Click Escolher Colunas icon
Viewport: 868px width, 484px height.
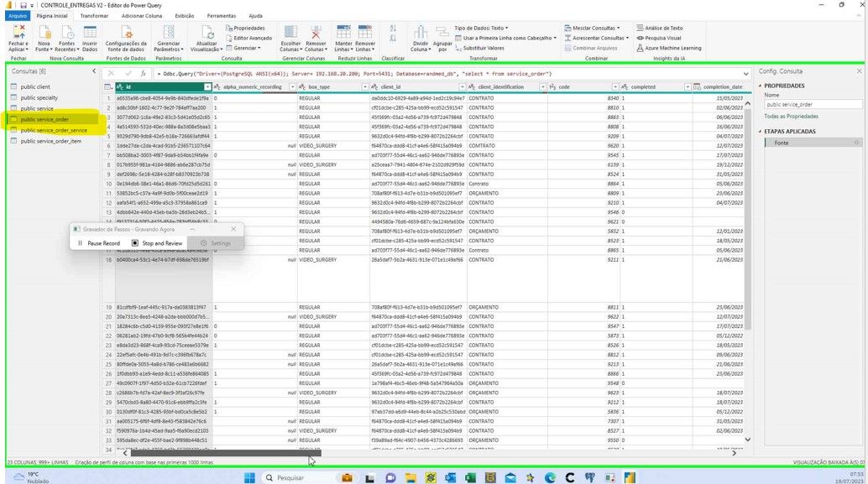pos(290,32)
